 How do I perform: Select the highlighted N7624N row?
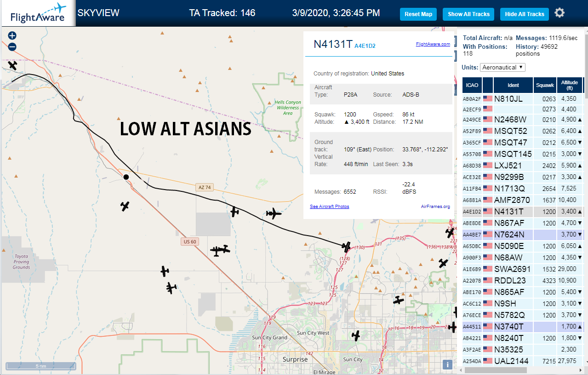[x=523, y=234]
